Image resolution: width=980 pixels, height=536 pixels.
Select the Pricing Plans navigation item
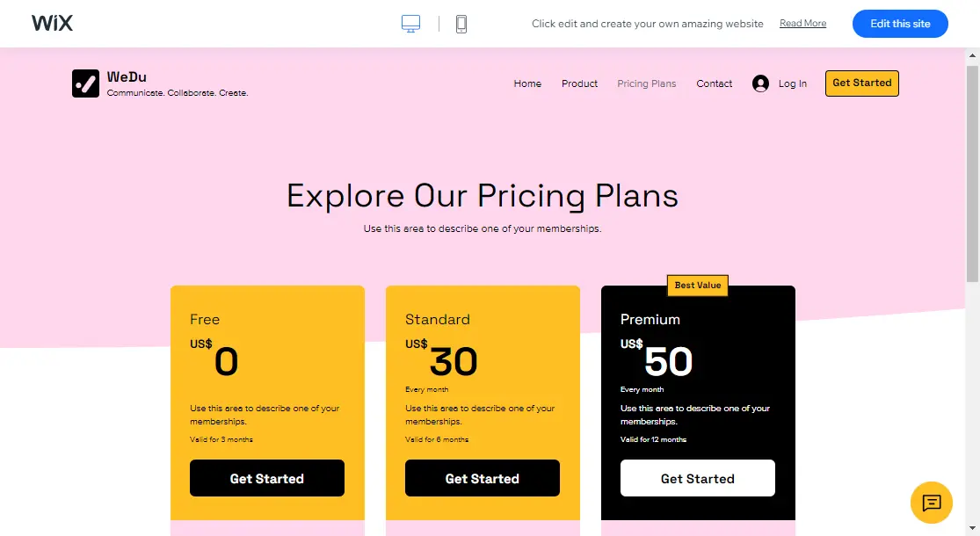pos(647,83)
